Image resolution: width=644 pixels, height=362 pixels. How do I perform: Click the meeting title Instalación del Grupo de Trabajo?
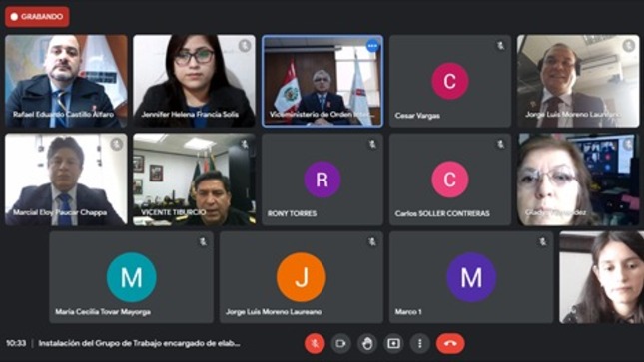pos(139,343)
